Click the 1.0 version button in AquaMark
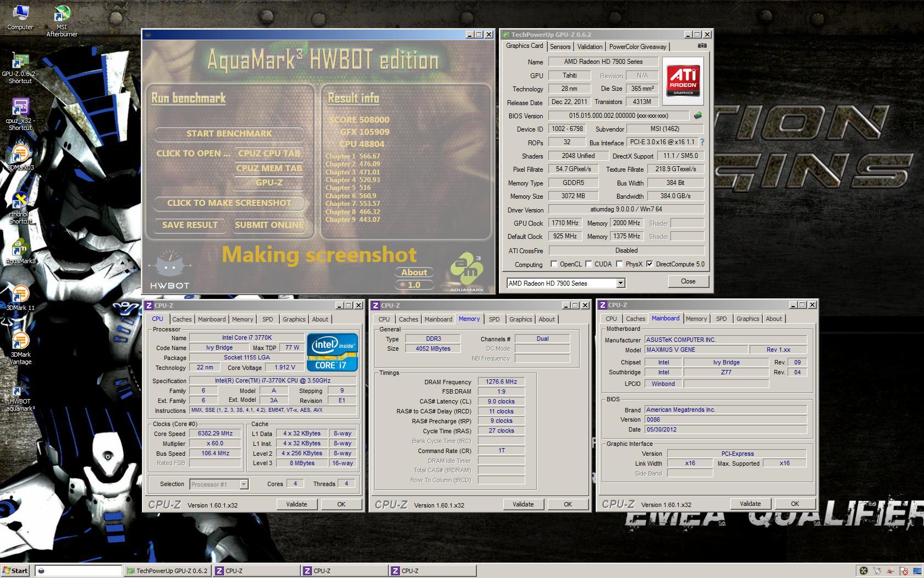 click(414, 285)
